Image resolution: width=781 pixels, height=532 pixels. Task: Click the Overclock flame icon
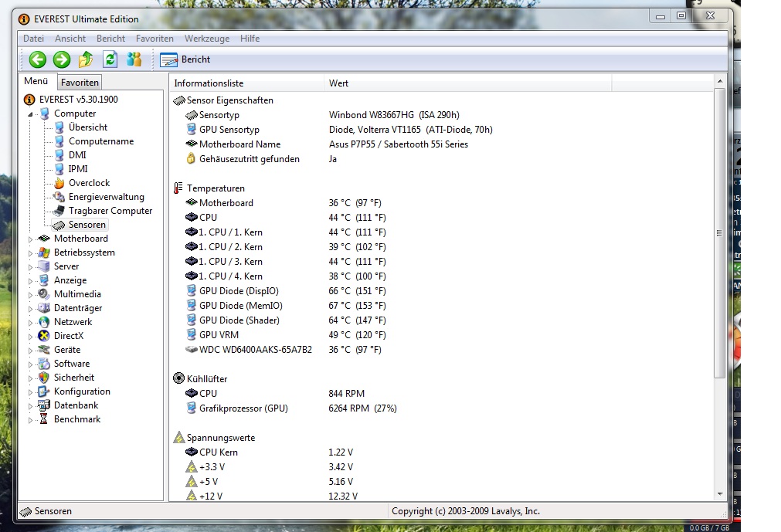59,183
